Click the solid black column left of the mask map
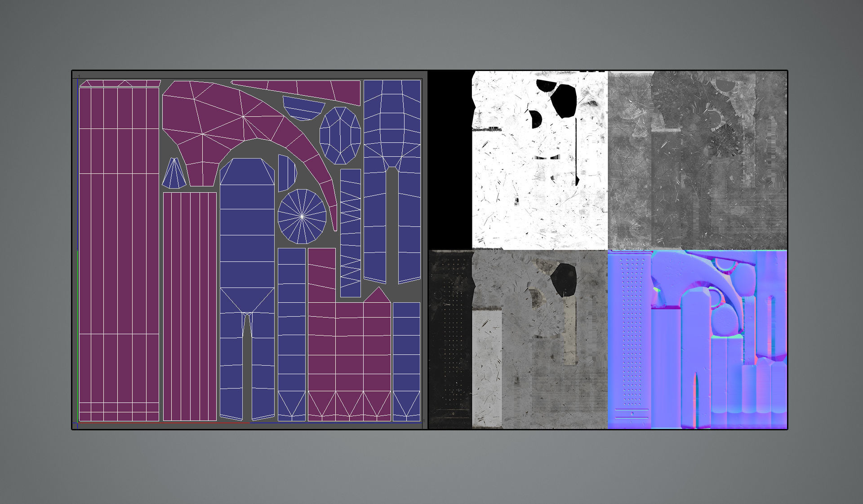 450,159
